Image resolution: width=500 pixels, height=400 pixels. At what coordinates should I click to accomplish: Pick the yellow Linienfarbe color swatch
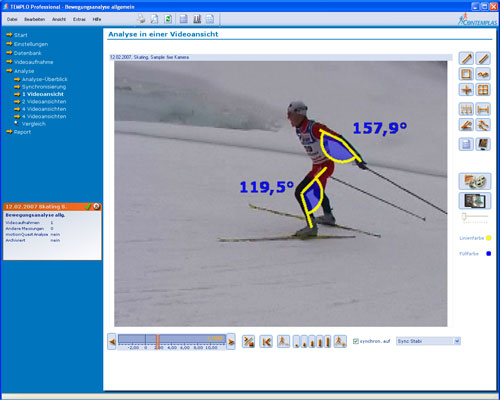(x=489, y=238)
